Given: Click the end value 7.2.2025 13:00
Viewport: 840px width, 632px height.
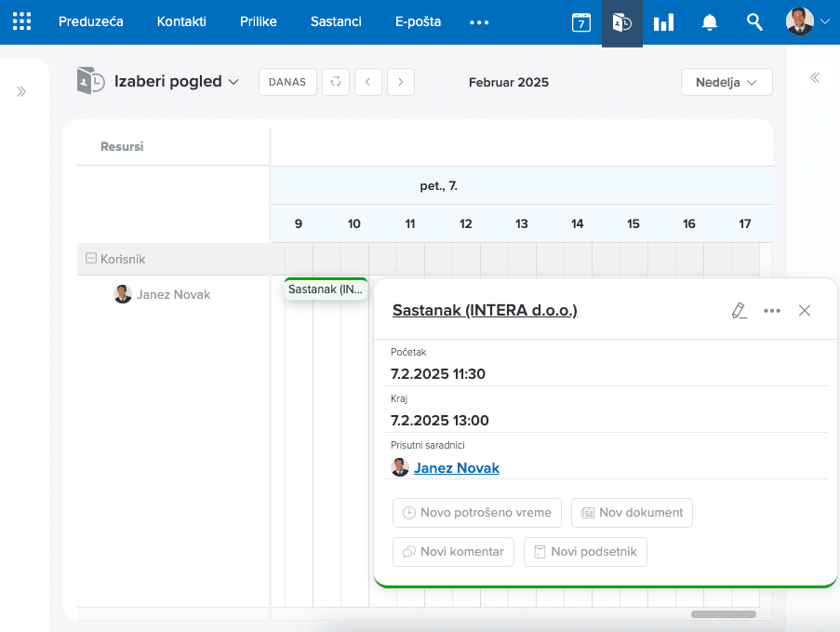Looking at the screenshot, I should pos(439,421).
